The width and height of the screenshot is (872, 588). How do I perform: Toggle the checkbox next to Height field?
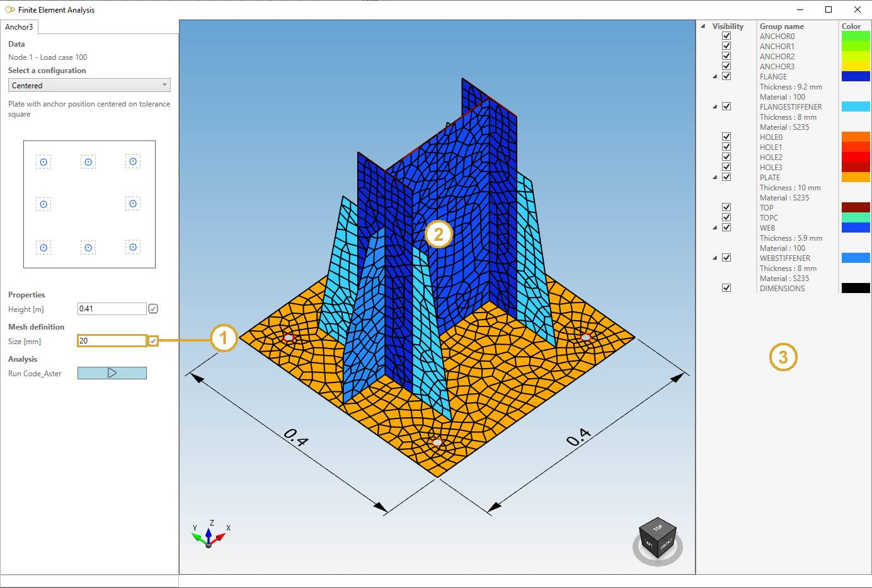click(153, 309)
